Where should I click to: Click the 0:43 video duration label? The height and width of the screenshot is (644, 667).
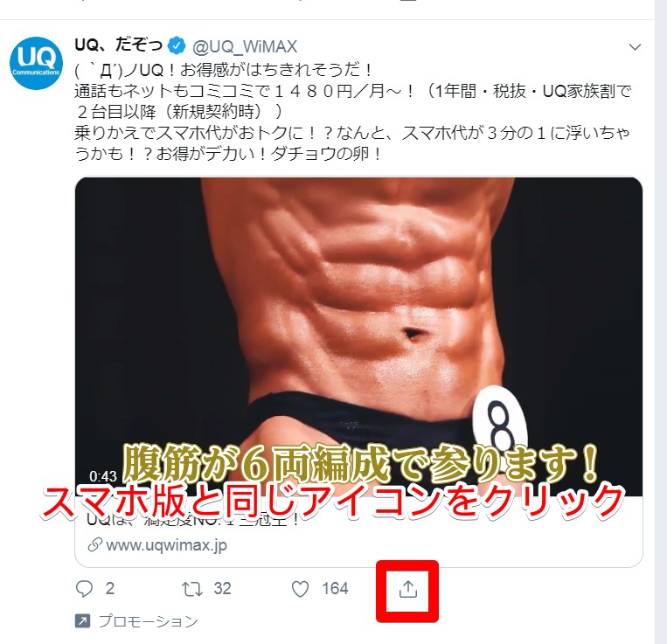pos(103,475)
